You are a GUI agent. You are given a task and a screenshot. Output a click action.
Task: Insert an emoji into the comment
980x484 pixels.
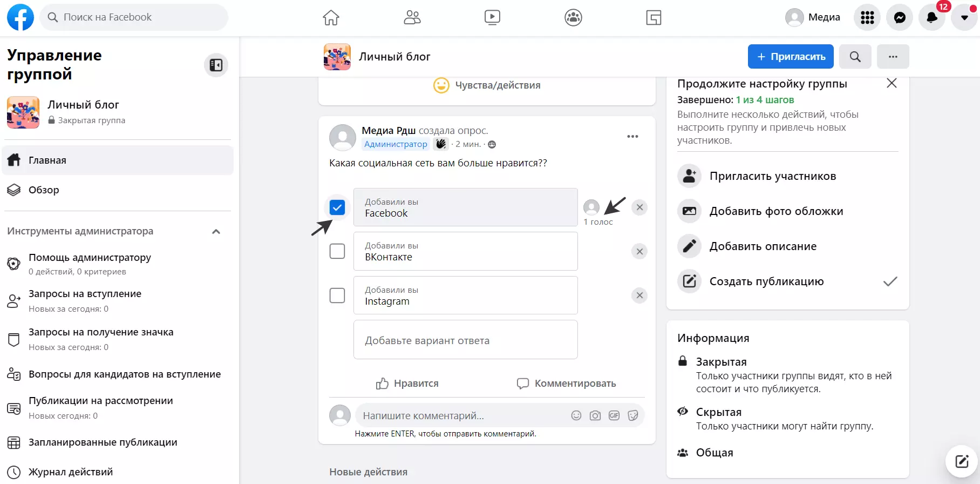576,415
